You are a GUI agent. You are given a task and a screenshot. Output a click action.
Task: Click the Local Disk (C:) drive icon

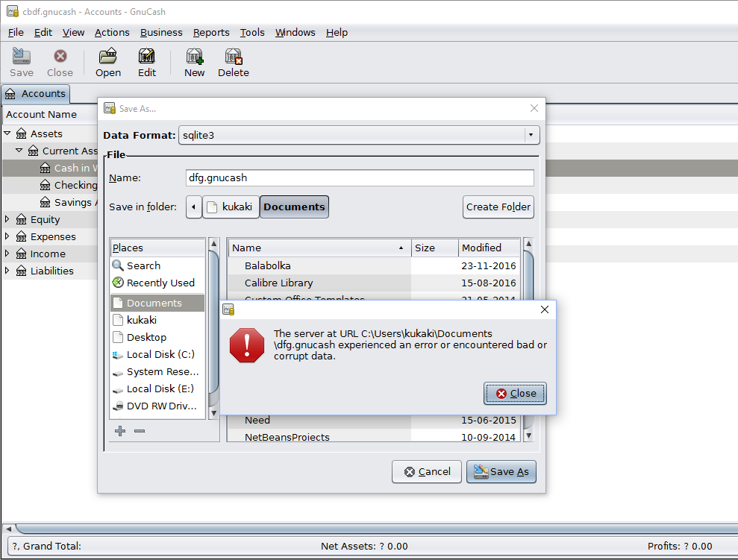[118, 355]
